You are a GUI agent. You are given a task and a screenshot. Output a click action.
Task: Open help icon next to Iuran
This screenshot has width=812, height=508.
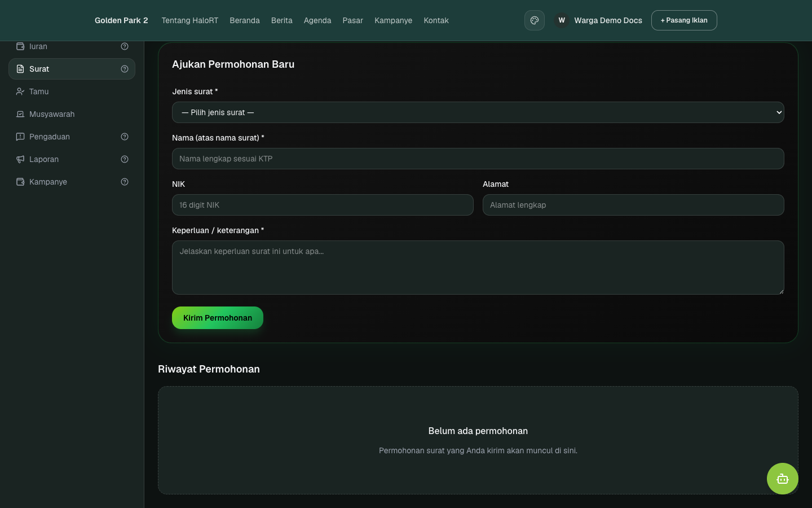(125, 46)
